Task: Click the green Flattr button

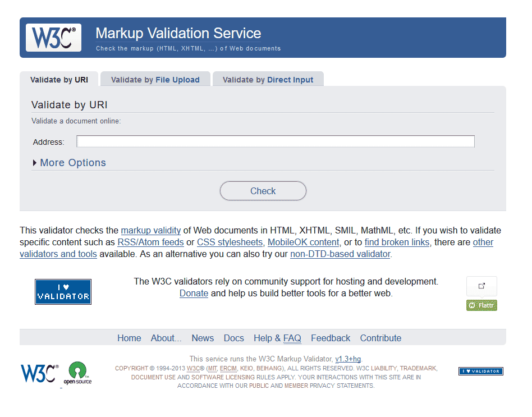Action: point(481,305)
